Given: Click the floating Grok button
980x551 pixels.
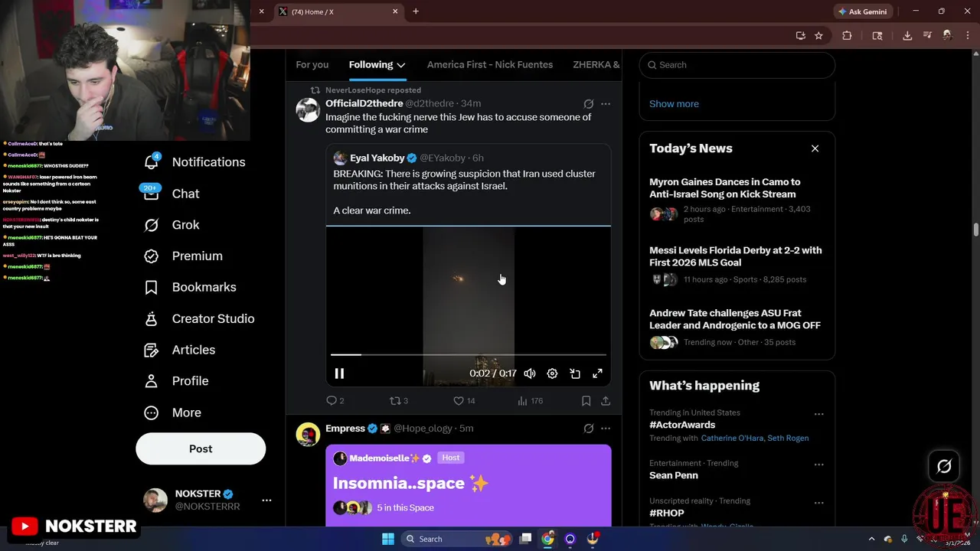Looking at the screenshot, I should (944, 466).
